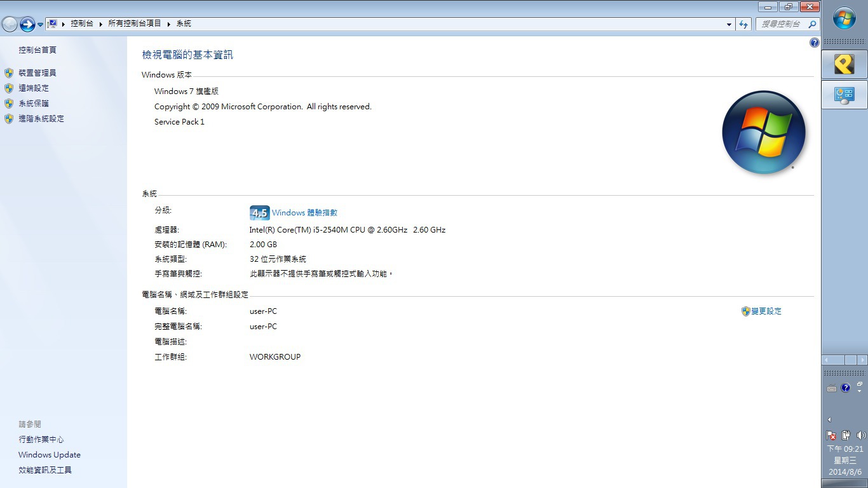Image resolution: width=868 pixels, height=488 pixels.
Task: Open the volume speaker tray icon
Action: [861, 435]
